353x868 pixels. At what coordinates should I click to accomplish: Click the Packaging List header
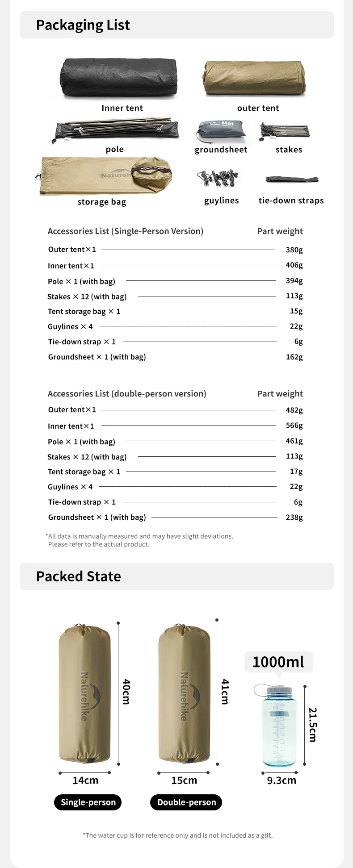[83, 25]
